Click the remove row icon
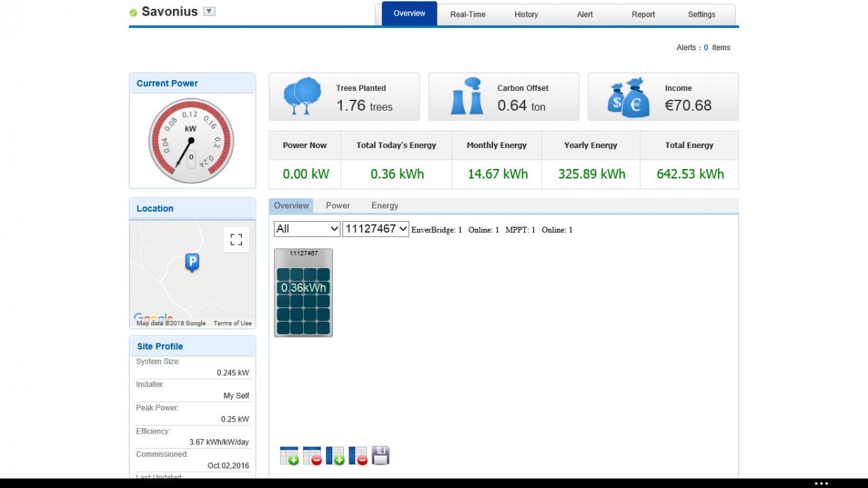 (312, 455)
